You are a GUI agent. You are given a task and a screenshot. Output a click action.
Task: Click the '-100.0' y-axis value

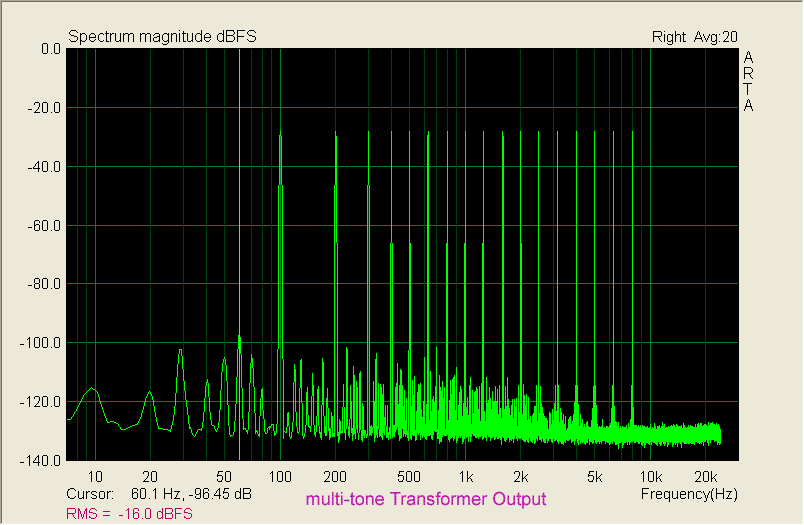tap(41, 343)
